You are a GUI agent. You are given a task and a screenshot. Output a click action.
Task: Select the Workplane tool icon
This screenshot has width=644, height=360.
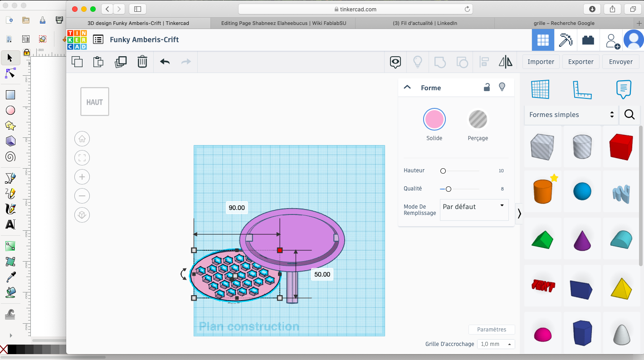(x=540, y=89)
